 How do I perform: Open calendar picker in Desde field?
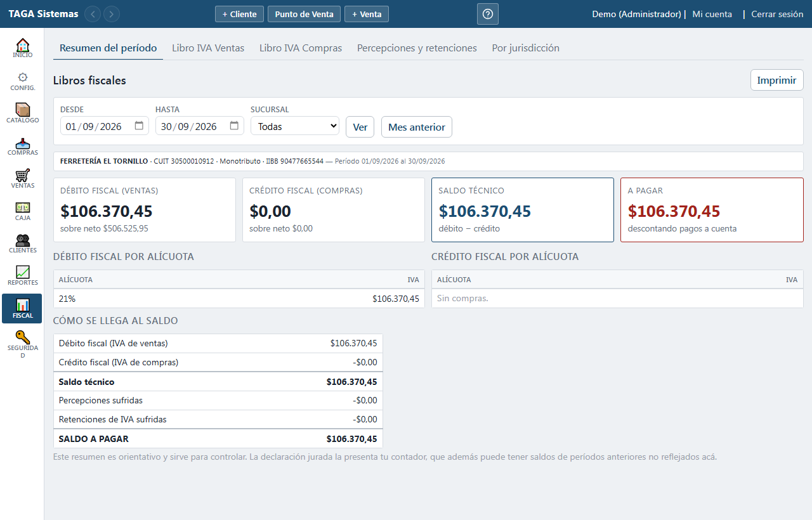[x=139, y=126]
